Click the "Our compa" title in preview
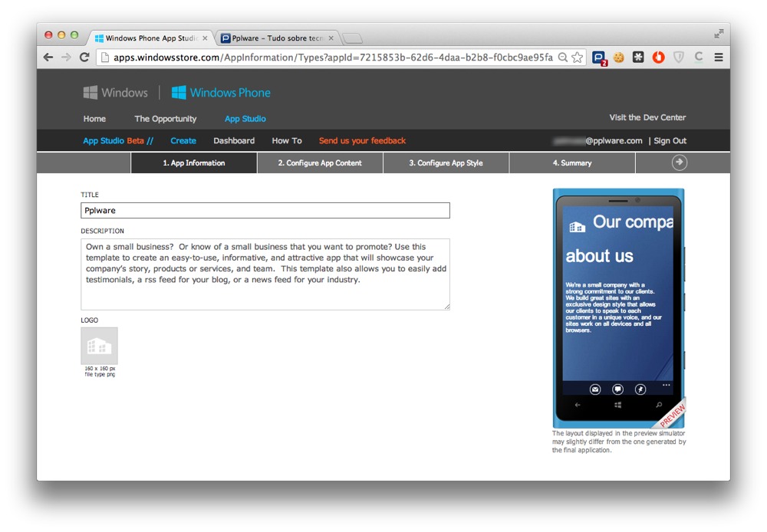Viewport: 767px width, 532px height. click(x=633, y=222)
